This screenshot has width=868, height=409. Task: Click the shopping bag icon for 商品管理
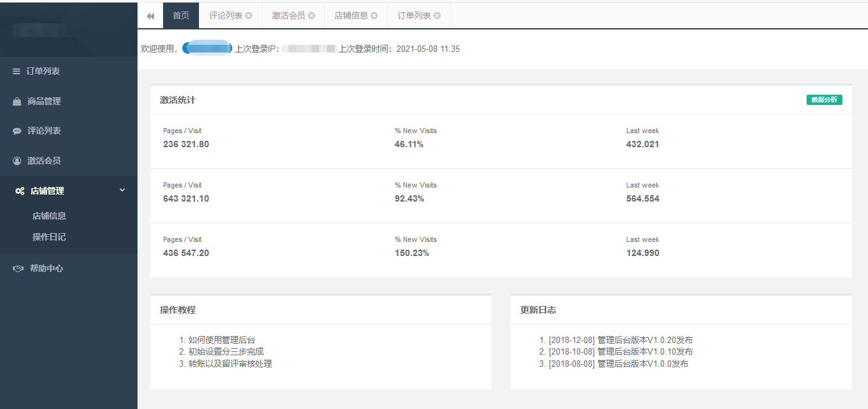(x=17, y=102)
